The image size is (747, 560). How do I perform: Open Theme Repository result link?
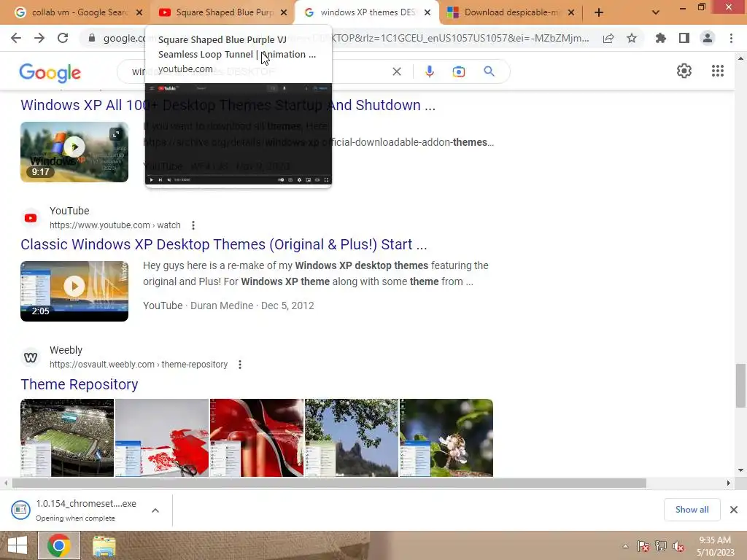pos(79,384)
